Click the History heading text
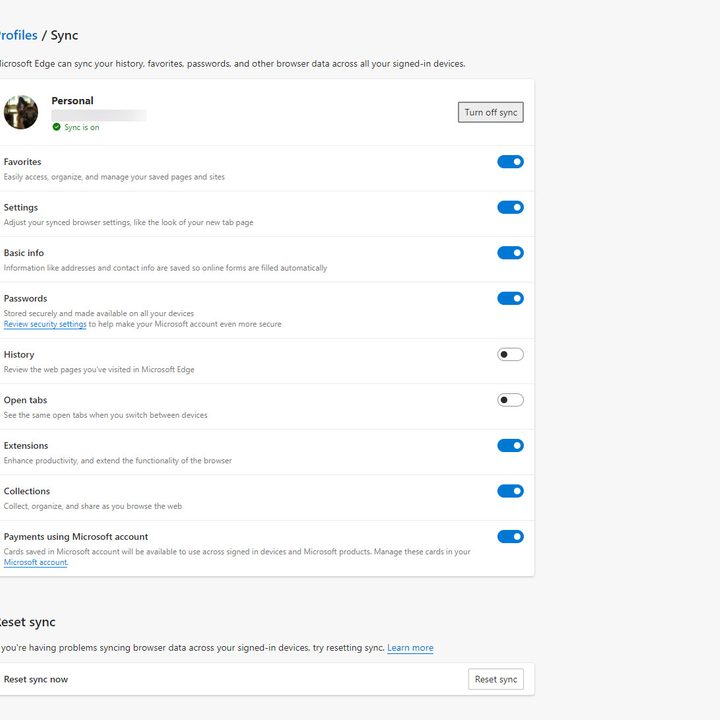The image size is (720, 720). click(x=19, y=354)
